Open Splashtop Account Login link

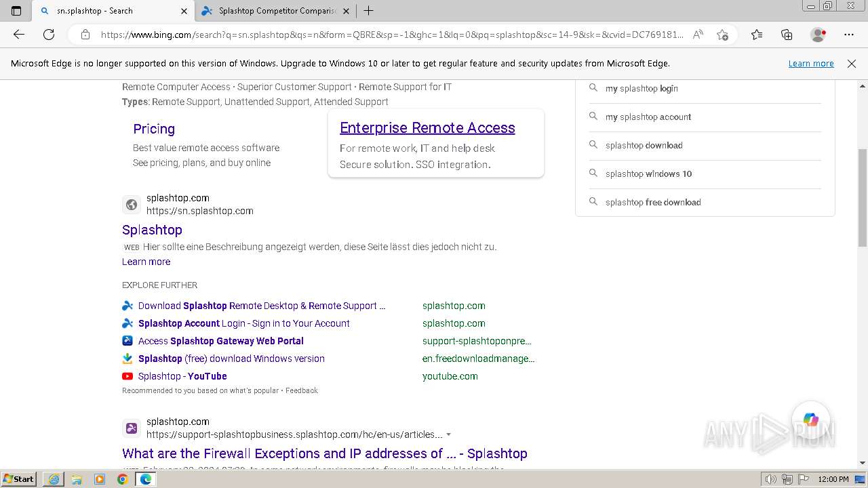(244, 323)
